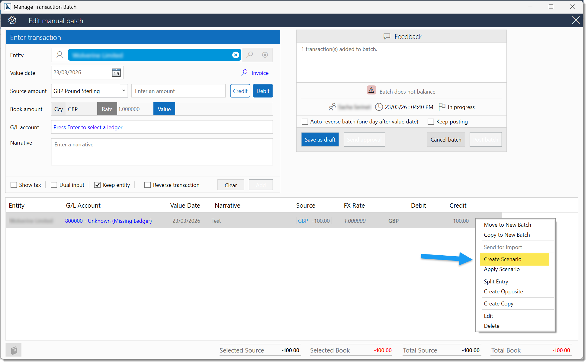Image resolution: width=588 pixels, height=364 pixels.
Task: Click the entity search magnifier icon
Action: click(250, 55)
